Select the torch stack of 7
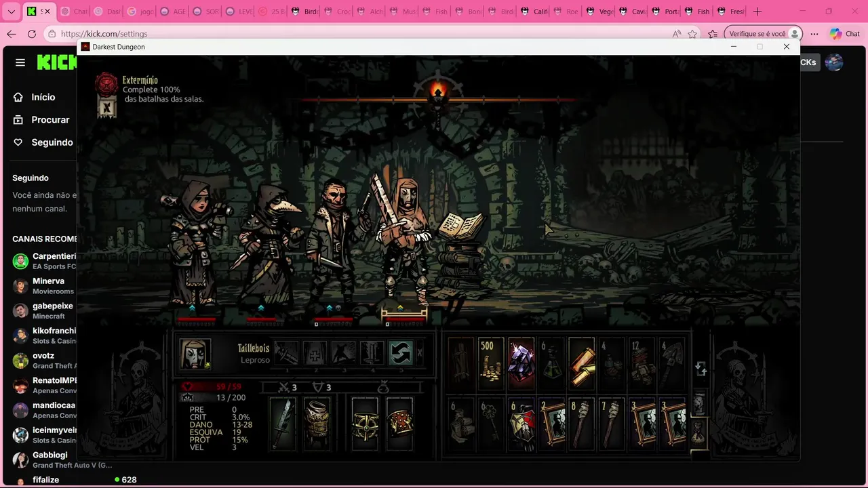868x488 pixels. click(x=612, y=424)
